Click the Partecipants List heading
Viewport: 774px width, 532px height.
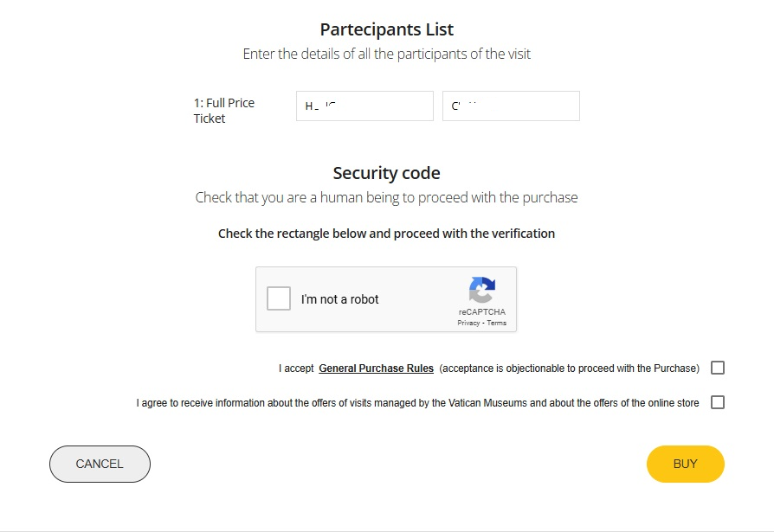(x=386, y=29)
